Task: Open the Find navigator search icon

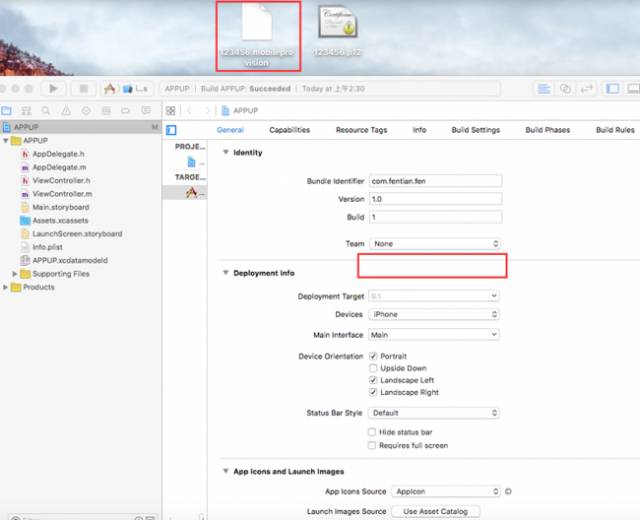Action: [46, 111]
